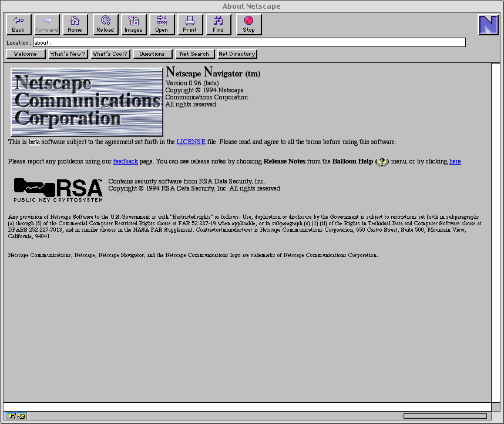
Task: Click the Back toolbar button
Action: click(19, 25)
